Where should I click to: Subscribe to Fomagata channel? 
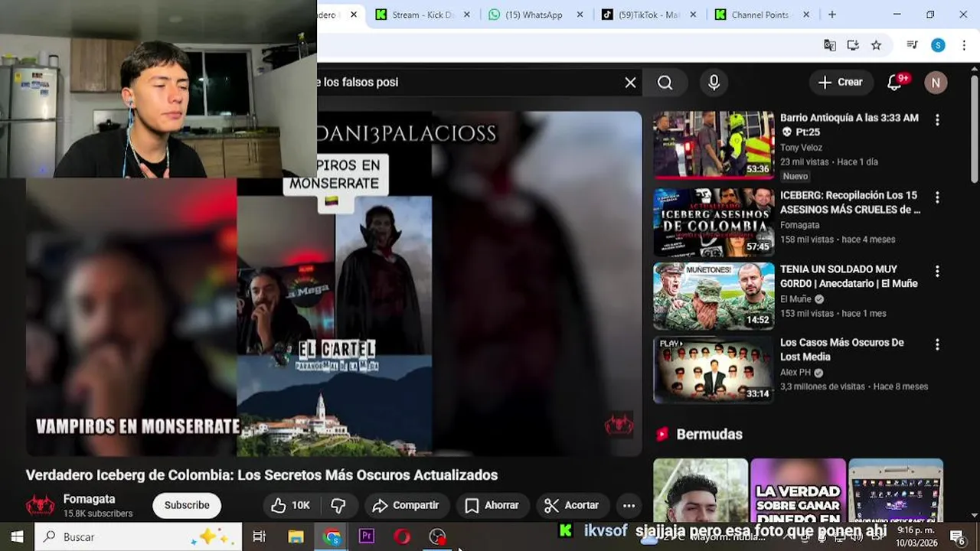coord(187,505)
